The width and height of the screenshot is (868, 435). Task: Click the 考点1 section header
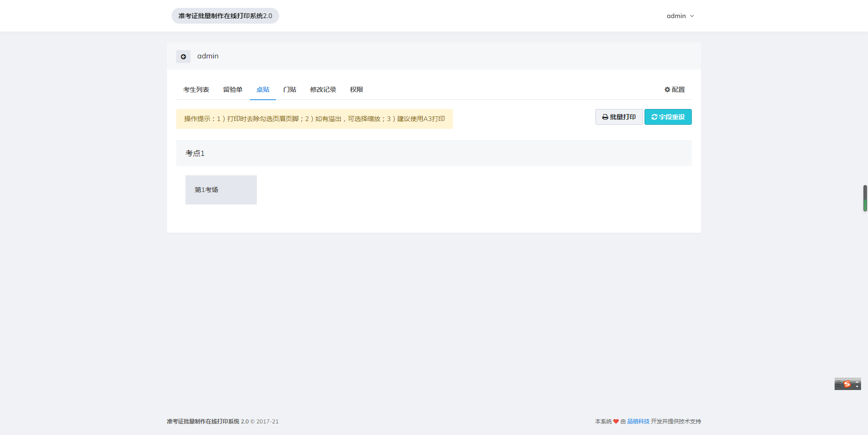tap(434, 153)
